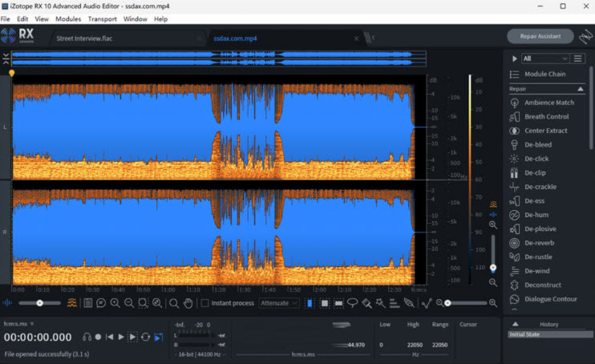Open the Ambience Match module
The width and height of the screenshot is (595, 364).
[548, 103]
